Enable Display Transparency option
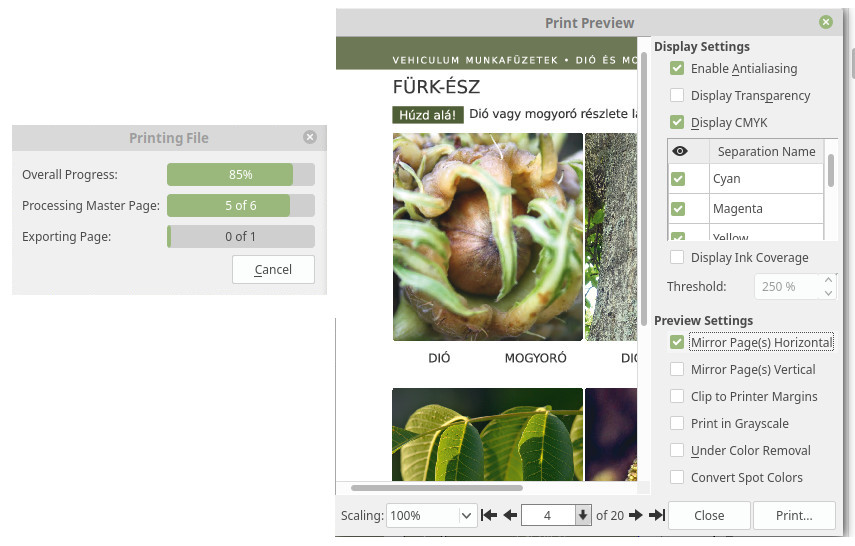The image size is (855, 546). click(677, 95)
